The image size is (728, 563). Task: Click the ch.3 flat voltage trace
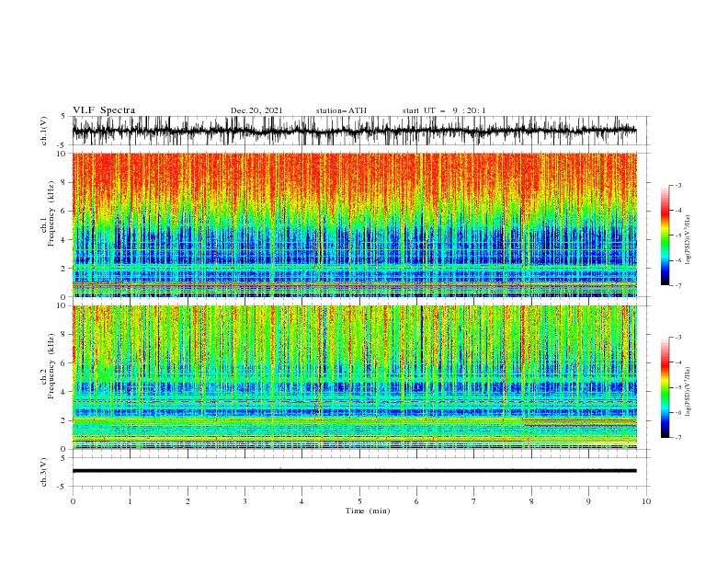coord(354,471)
